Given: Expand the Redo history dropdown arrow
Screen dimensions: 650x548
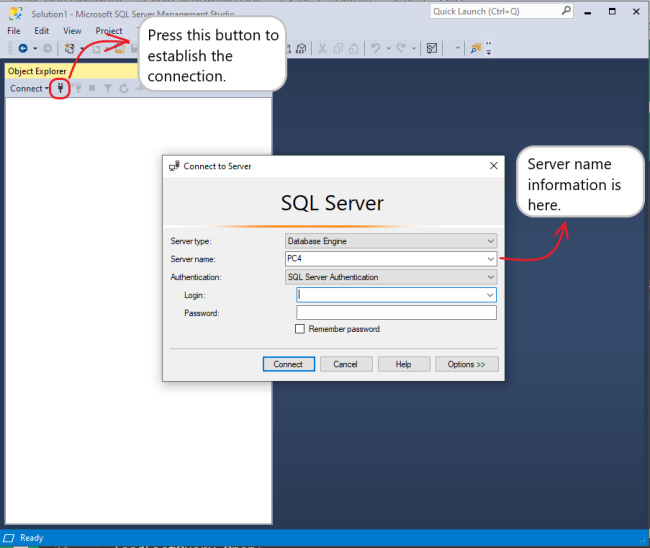Looking at the screenshot, I should (x=414, y=48).
